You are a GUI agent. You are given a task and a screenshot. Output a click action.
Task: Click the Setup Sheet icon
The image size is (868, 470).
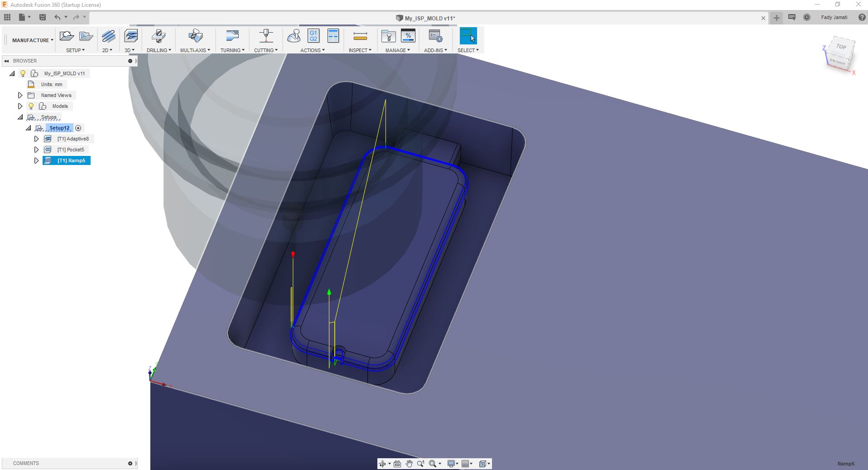coord(333,36)
